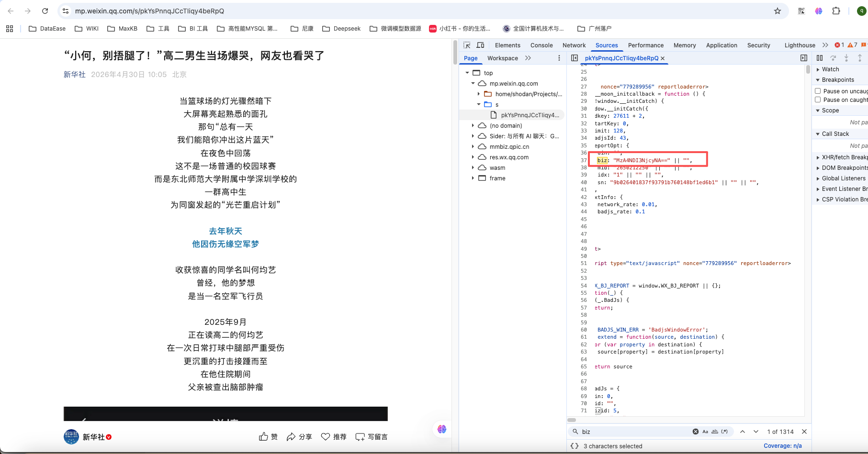
Task: Click the QR code extension icon
Action: click(x=801, y=11)
